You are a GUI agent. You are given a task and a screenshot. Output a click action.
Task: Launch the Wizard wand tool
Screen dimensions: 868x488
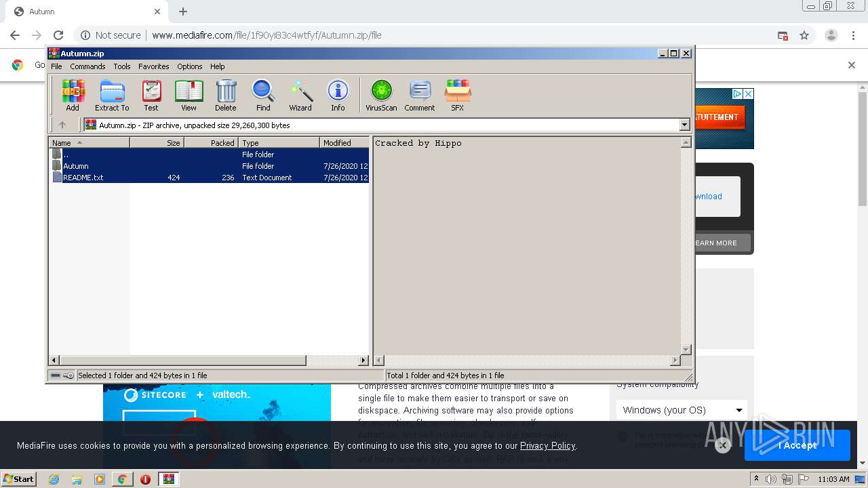pyautogui.click(x=300, y=95)
